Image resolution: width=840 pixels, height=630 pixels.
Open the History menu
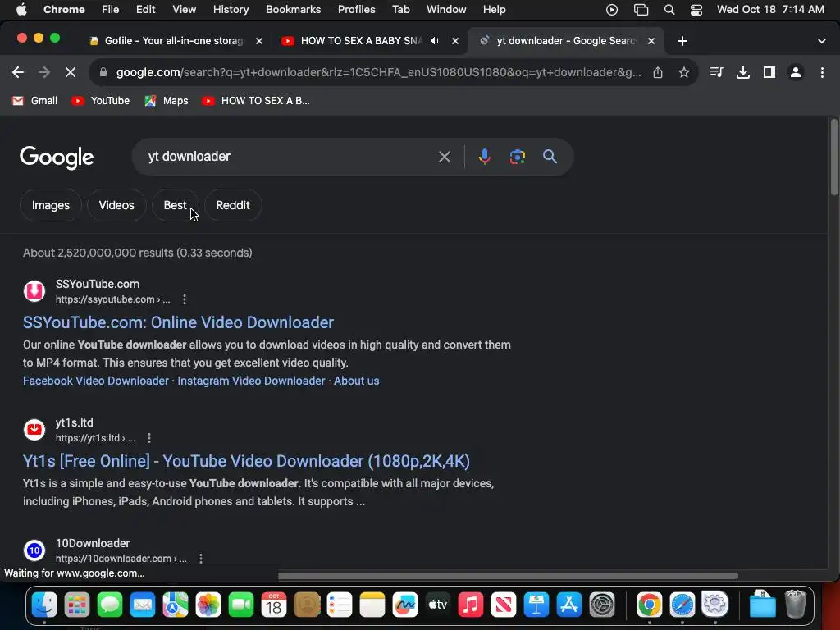pos(231,10)
